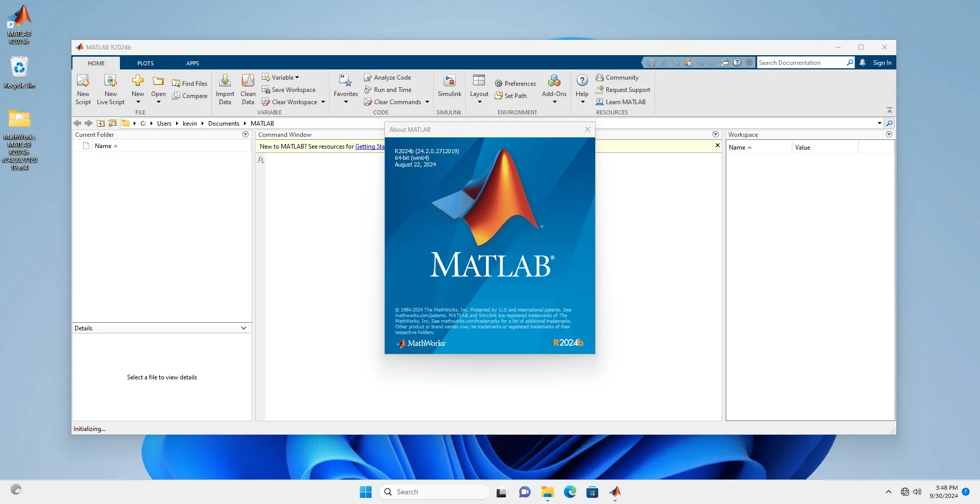Viewport: 980px width, 504px height.
Task: Expand the New dropdown in FILE section
Action: (138, 102)
